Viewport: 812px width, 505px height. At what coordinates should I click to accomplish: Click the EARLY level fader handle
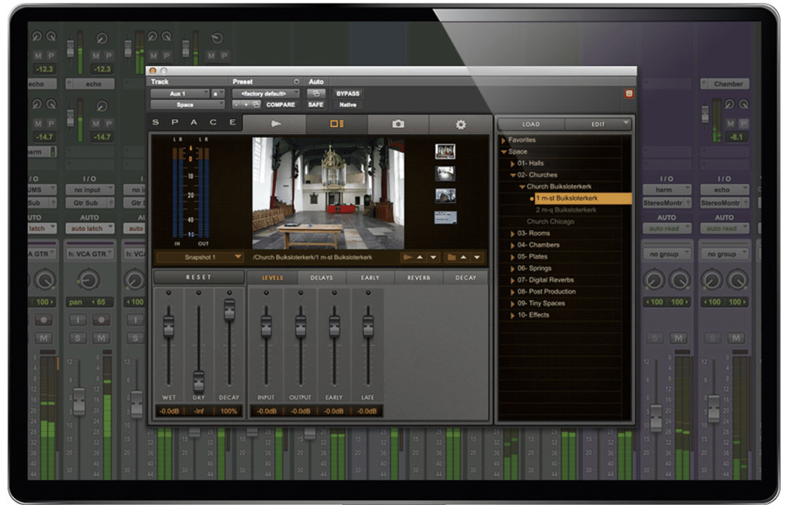[334, 326]
